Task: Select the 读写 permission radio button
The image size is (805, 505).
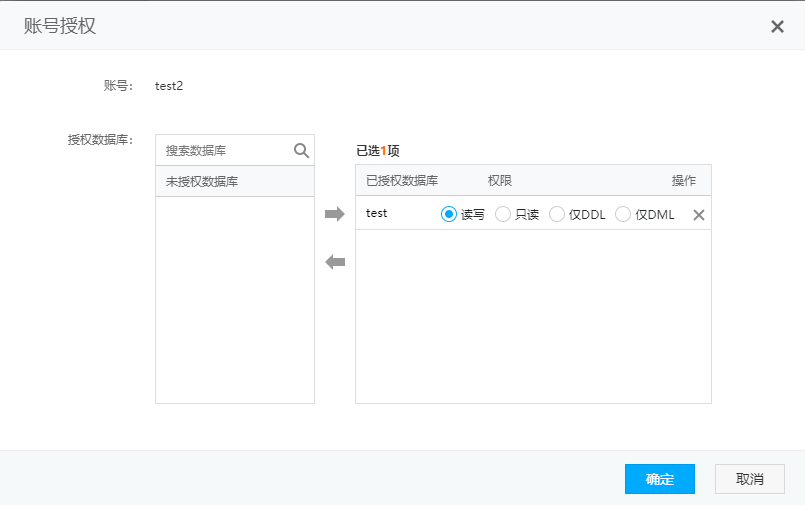Action: pos(449,214)
